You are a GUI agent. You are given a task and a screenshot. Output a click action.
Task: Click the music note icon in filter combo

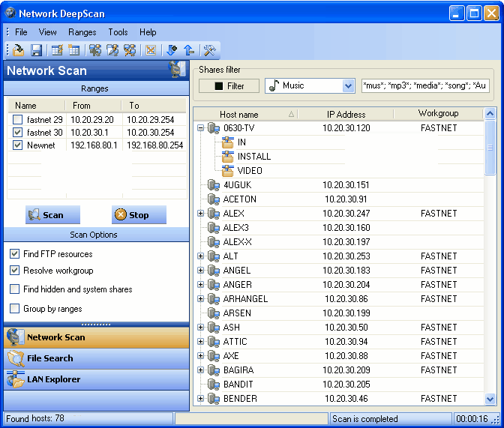(274, 85)
